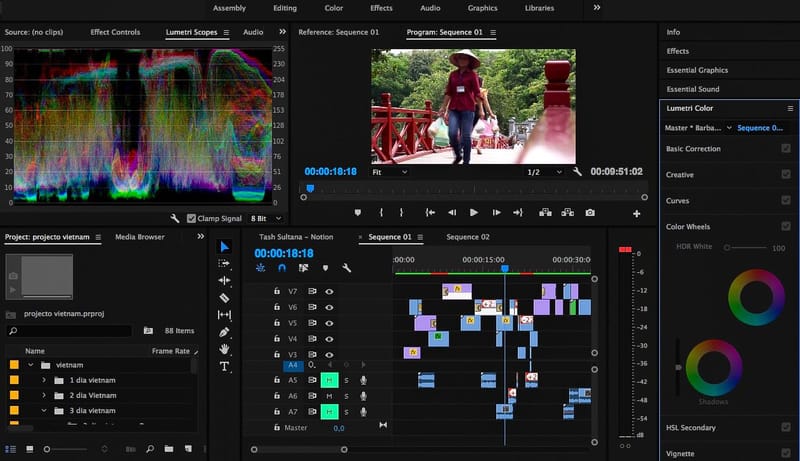Collapse the 3 dia vietnam bin
Screen dimensions: 800x461
(44, 411)
